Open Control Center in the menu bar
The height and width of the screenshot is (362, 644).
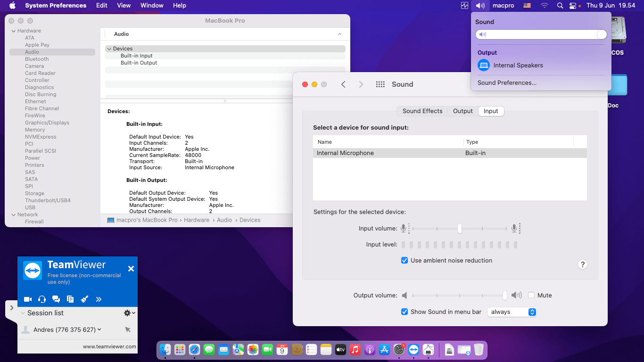pyautogui.click(x=573, y=6)
